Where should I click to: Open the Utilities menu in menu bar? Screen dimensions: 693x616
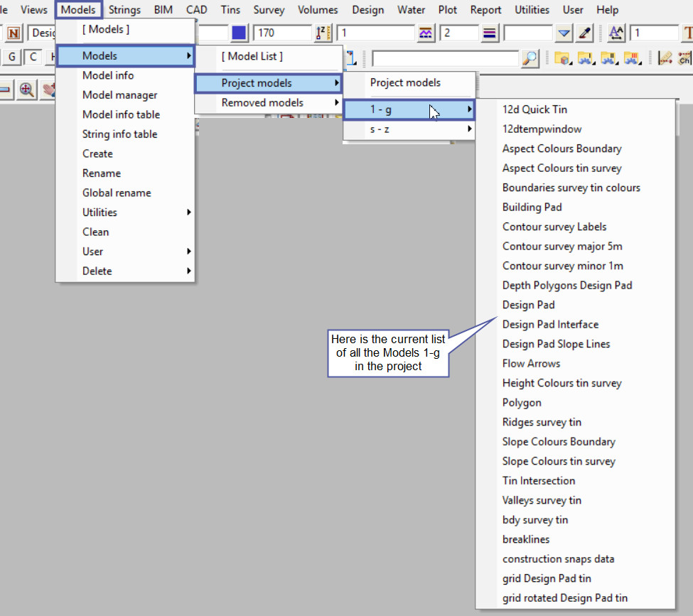tap(532, 10)
